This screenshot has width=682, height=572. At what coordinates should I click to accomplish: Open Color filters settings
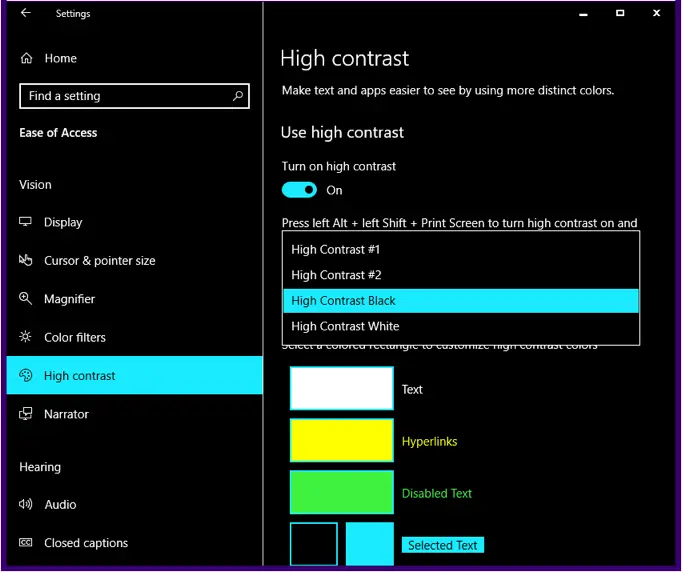pos(134,337)
